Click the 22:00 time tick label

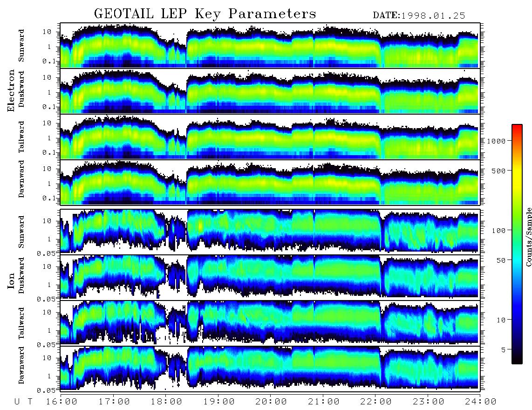[376, 402]
